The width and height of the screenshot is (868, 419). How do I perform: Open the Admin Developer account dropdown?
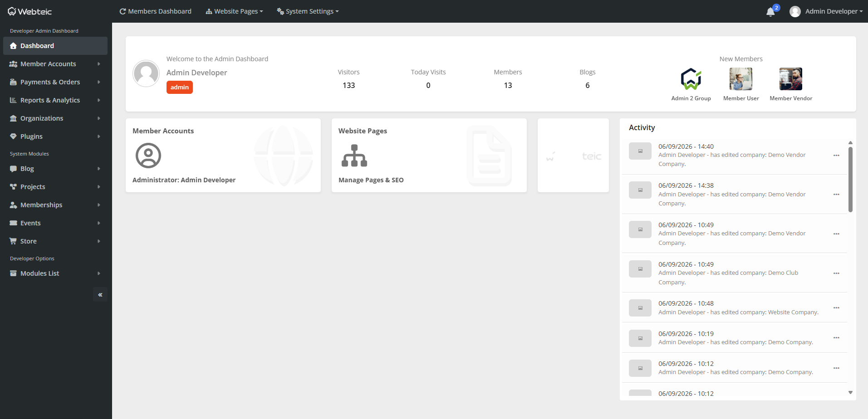pyautogui.click(x=826, y=11)
